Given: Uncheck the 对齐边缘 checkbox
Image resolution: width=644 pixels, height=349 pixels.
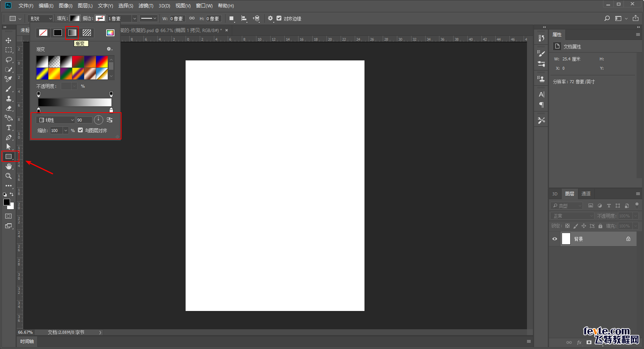Looking at the screenshot, I should (279, 18).
